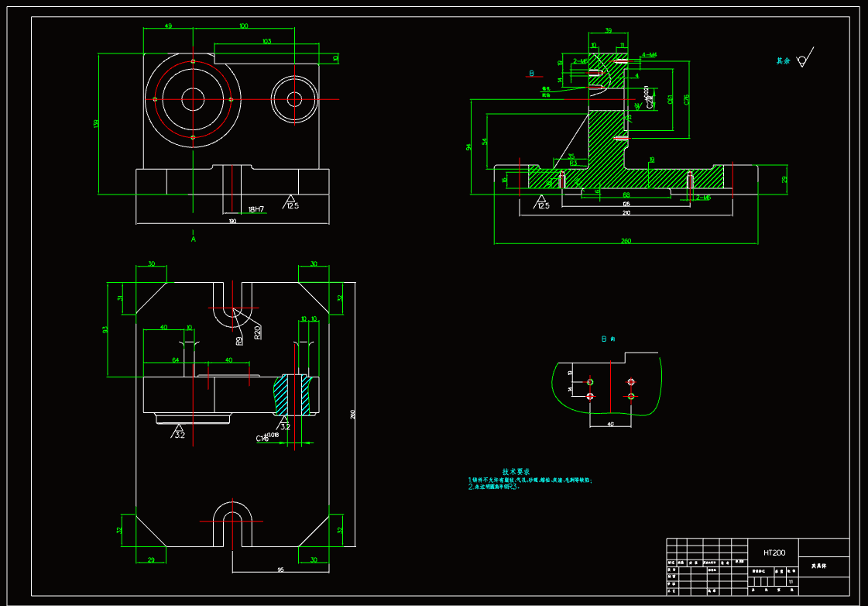Click the 其余 surface finish note
The height and width of the screenshot is (606, 868).
pyautogui.click(x=783, y=61)
